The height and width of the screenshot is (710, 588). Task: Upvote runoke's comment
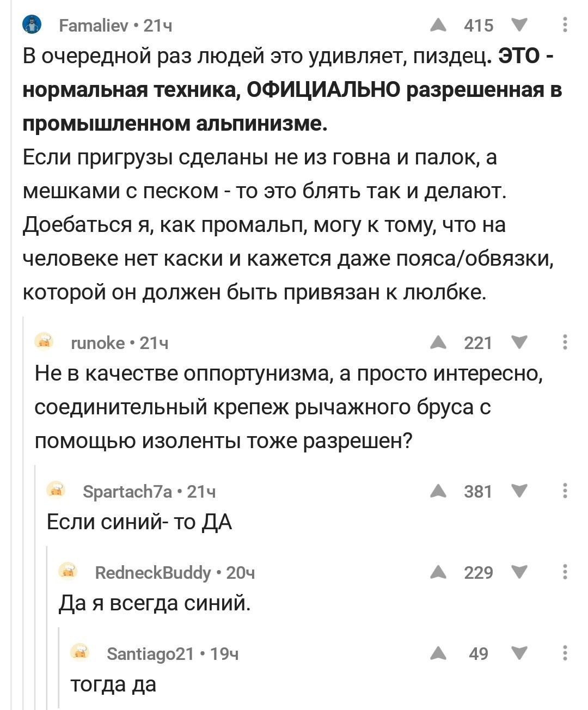(x=438, y=342)
